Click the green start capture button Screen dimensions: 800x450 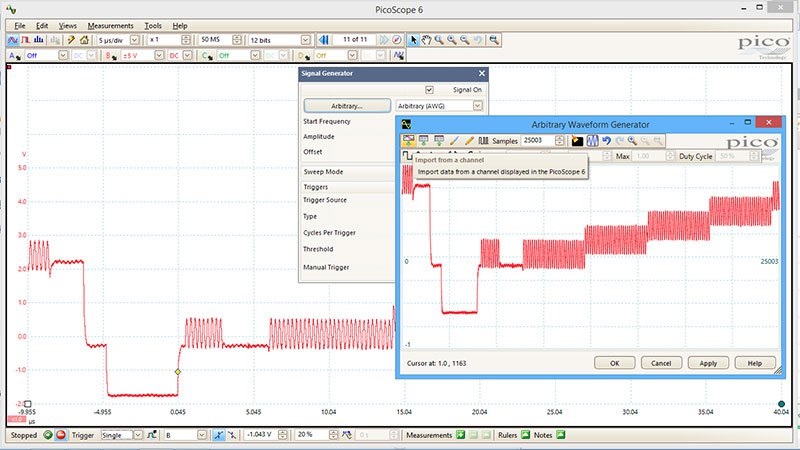pyautogui.click(x=47, y=436)
